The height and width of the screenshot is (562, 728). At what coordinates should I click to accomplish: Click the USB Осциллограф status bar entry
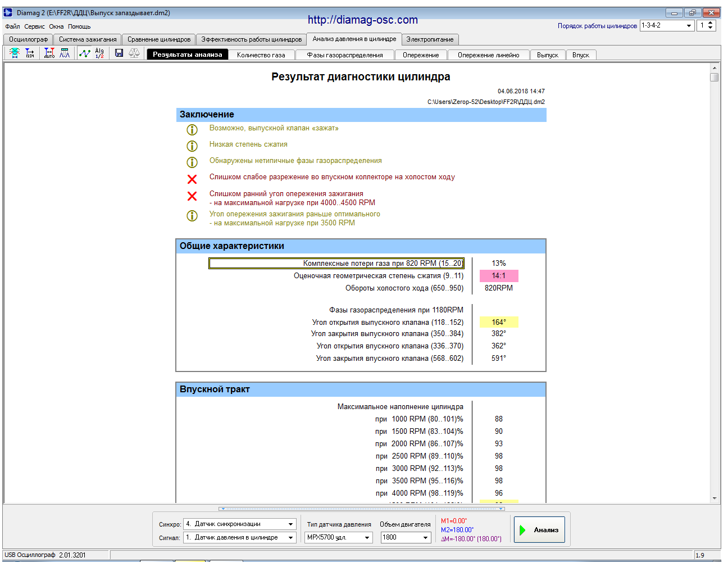(x=45, y=555)
